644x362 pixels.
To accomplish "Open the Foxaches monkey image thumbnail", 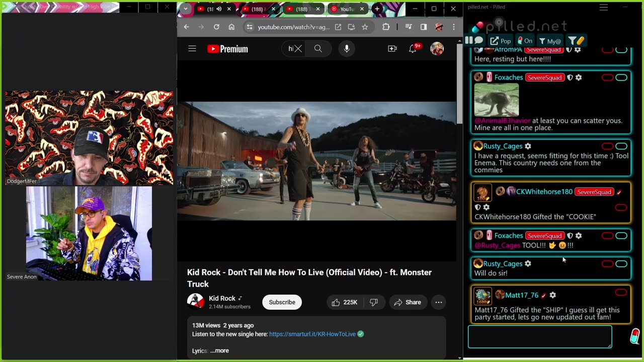I will [x=497, y=100].
